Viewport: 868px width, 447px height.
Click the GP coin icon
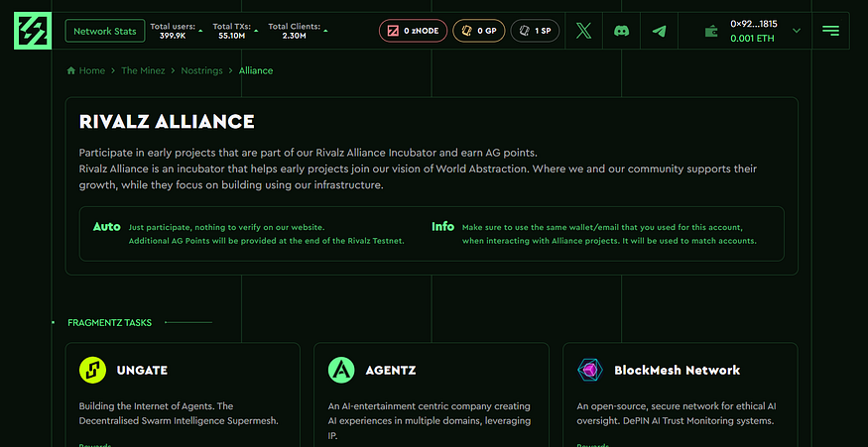tap(466, 31)
